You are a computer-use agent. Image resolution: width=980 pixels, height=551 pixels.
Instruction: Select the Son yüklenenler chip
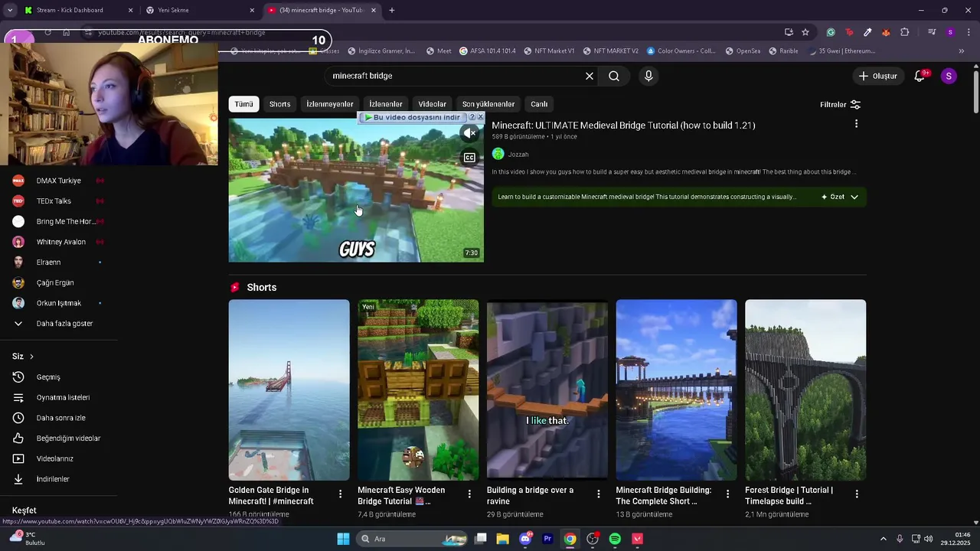point(488,104)
